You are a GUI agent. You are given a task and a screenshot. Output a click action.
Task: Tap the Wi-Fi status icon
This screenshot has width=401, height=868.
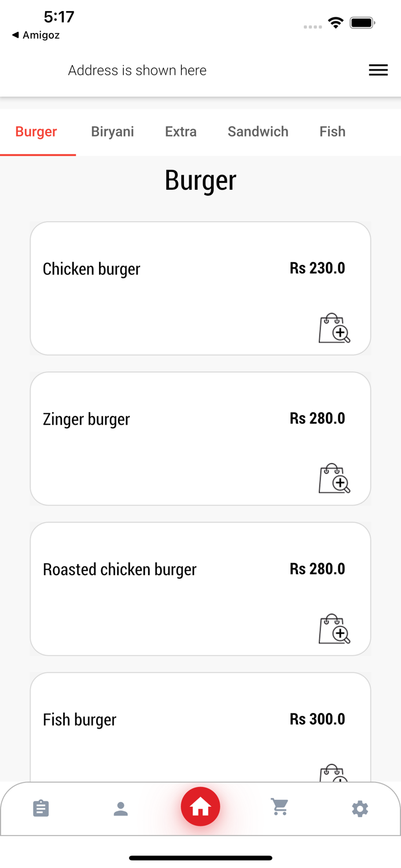336,23
